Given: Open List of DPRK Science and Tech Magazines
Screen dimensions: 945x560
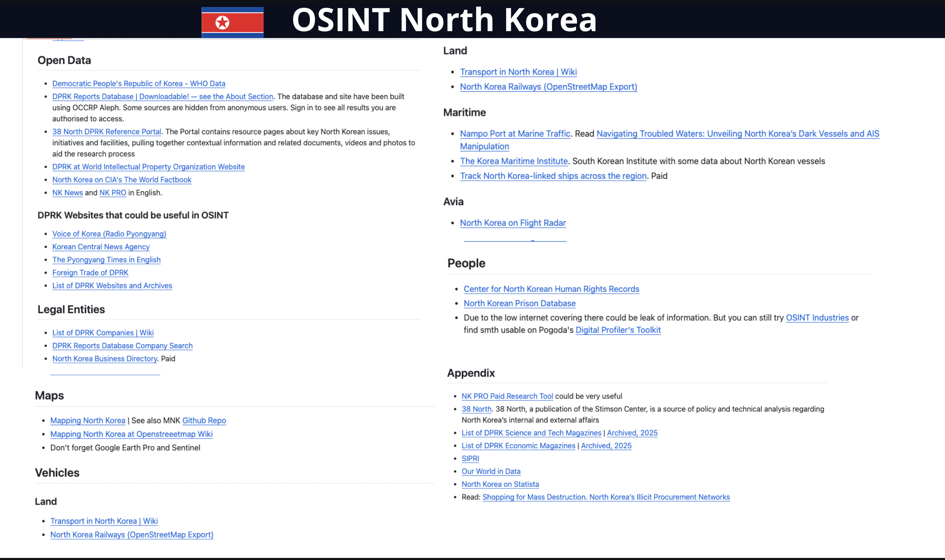Looking at the screenshot, I should (x=531, y=432).
